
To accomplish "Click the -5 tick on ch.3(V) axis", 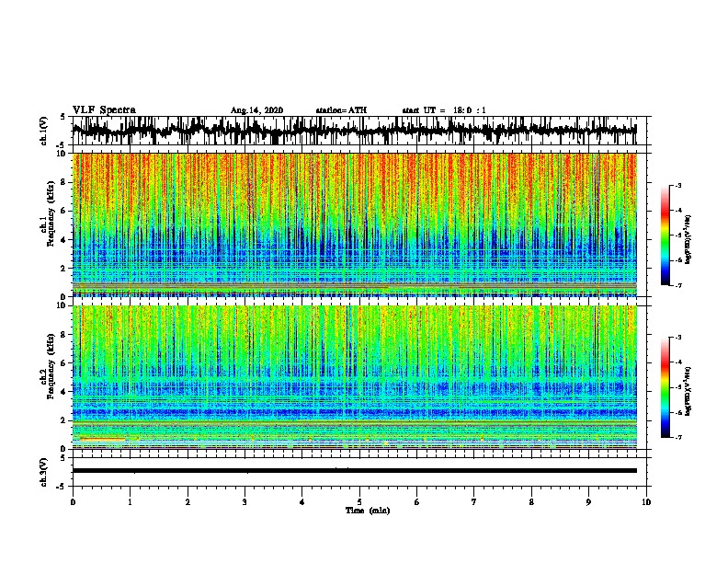I will [x=63, y=487].
